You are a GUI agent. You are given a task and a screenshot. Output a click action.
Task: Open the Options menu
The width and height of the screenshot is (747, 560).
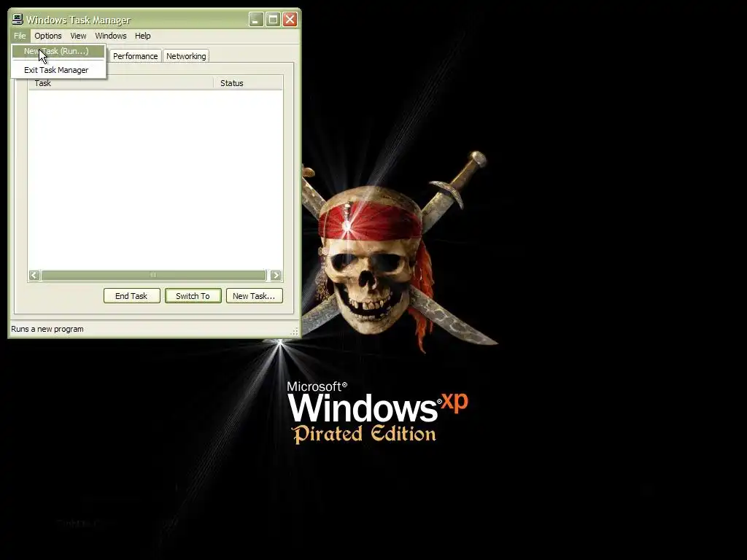[x=47, y=36]
